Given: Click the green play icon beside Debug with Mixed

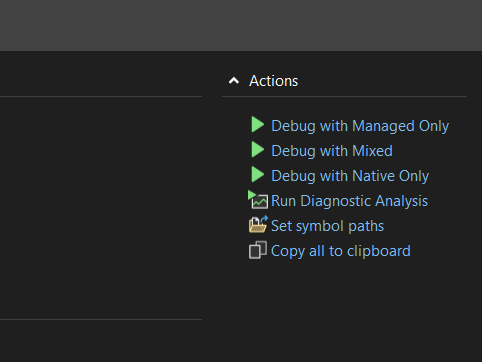Looking at the screenshot, I should click(258, 150).
